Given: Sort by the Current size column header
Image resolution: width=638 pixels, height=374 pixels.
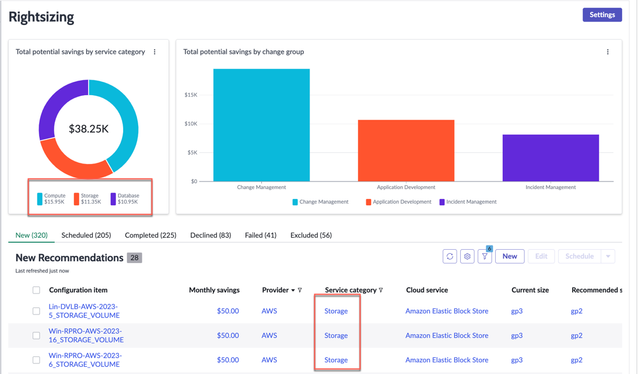Looking at the screenshot, I should (530, 290).
